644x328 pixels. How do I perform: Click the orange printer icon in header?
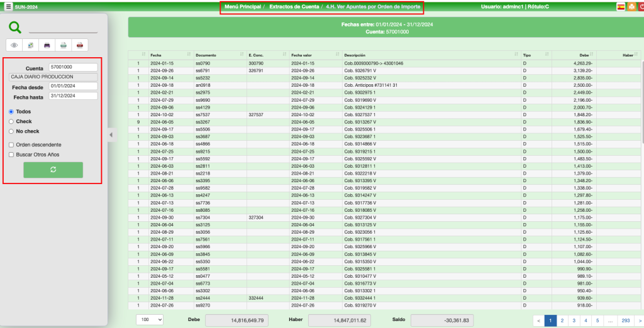[x=631, y=7]
